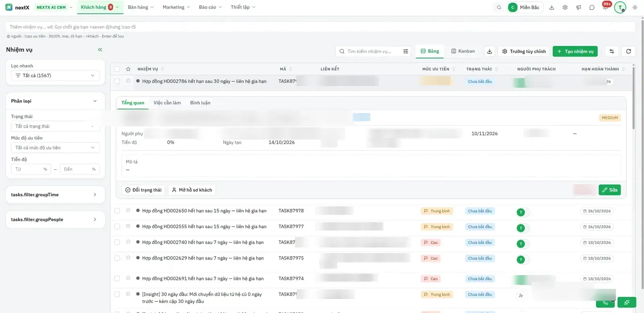Check the HD002650 task row checkbox
The height and width of the screenshot is (313, 644).
click(117, 211)
